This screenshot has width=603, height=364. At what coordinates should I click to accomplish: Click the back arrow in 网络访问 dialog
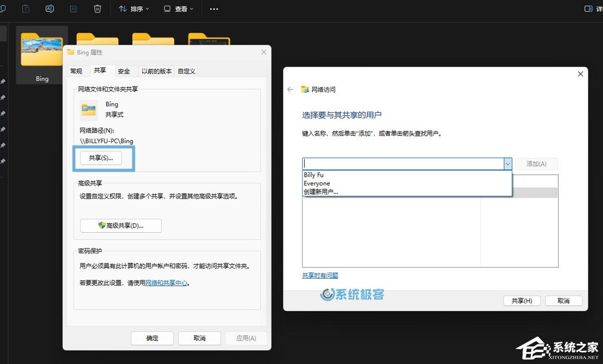click(290, 90)
